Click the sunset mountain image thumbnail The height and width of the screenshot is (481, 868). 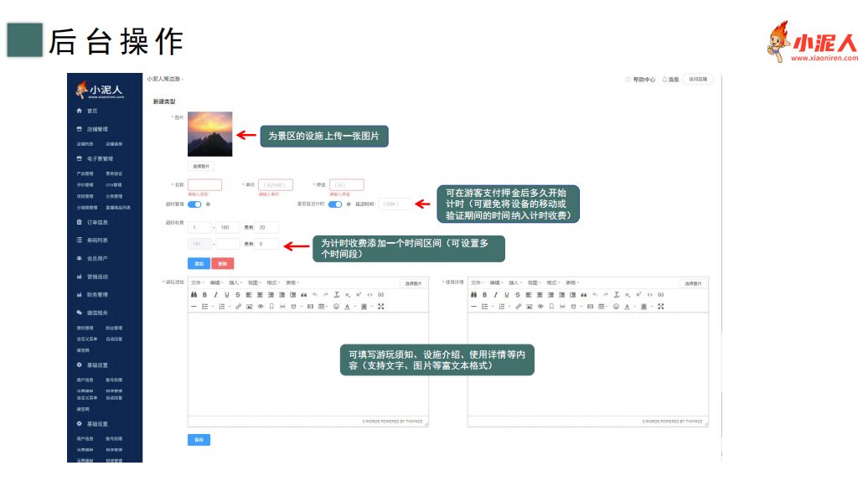coord(209,134)
